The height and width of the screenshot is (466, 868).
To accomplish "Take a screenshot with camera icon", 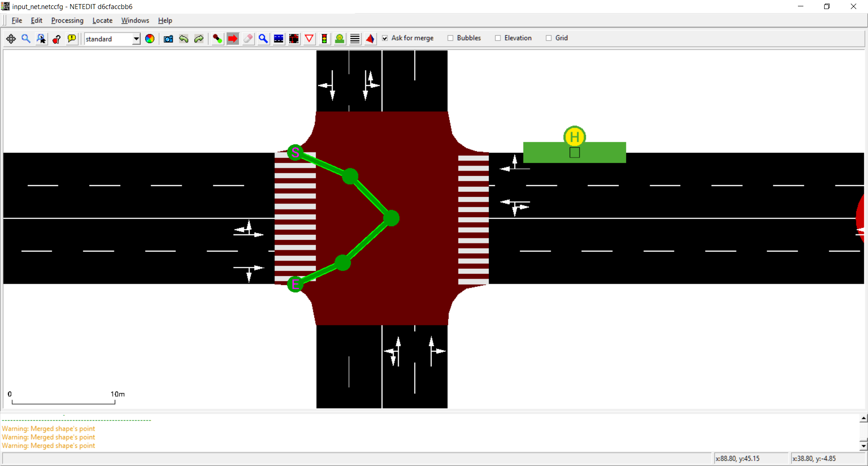I will [168, 39].
